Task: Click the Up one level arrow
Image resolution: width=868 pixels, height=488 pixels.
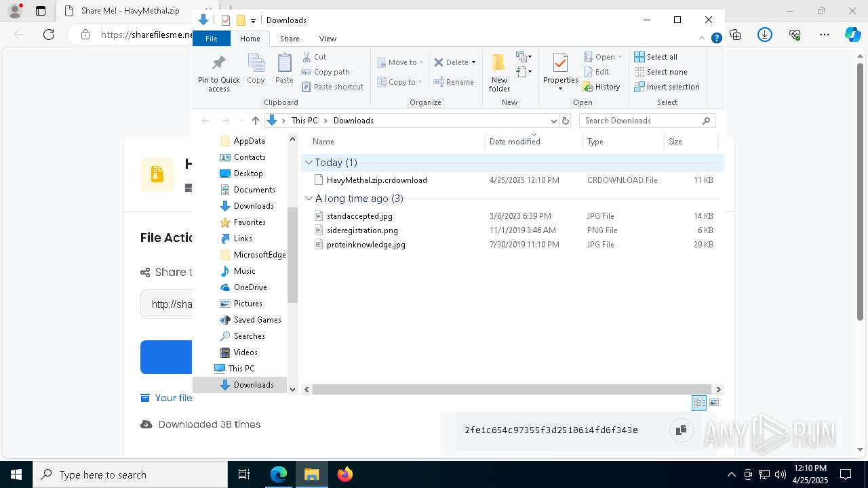Action: 255,121
